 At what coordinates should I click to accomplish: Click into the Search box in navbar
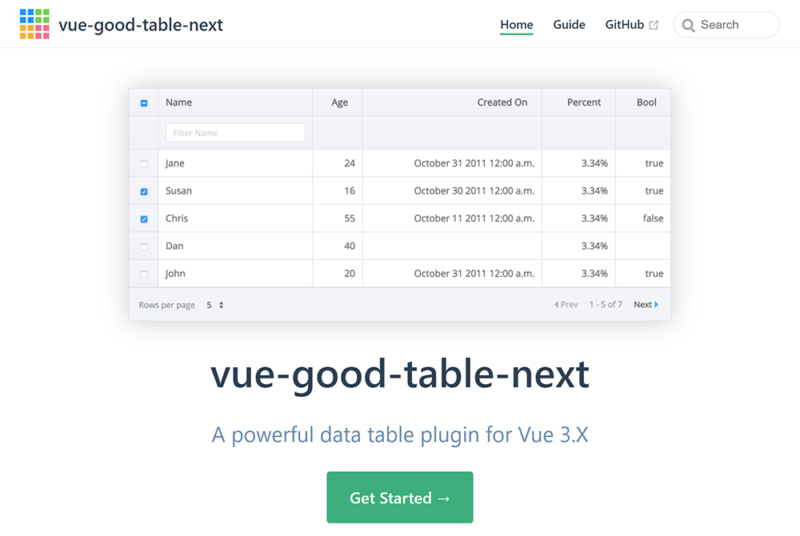(x=734, y=25)
